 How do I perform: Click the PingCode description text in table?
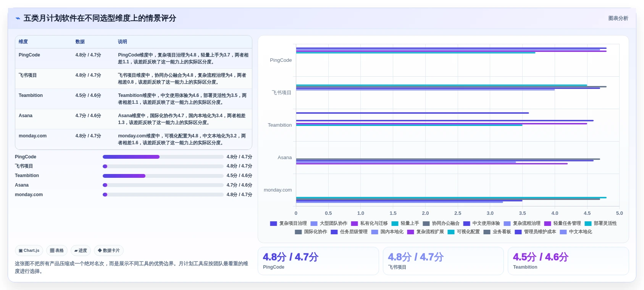coord(183,58)
